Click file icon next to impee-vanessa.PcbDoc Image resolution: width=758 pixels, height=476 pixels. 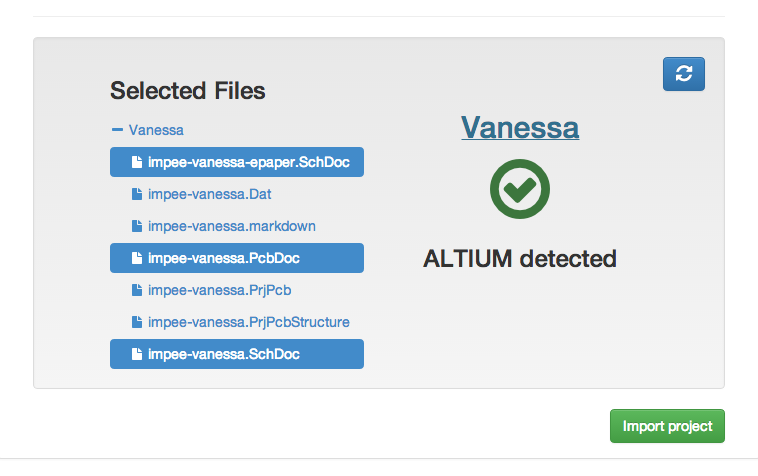pyautogui.click(x=137, y=258)
